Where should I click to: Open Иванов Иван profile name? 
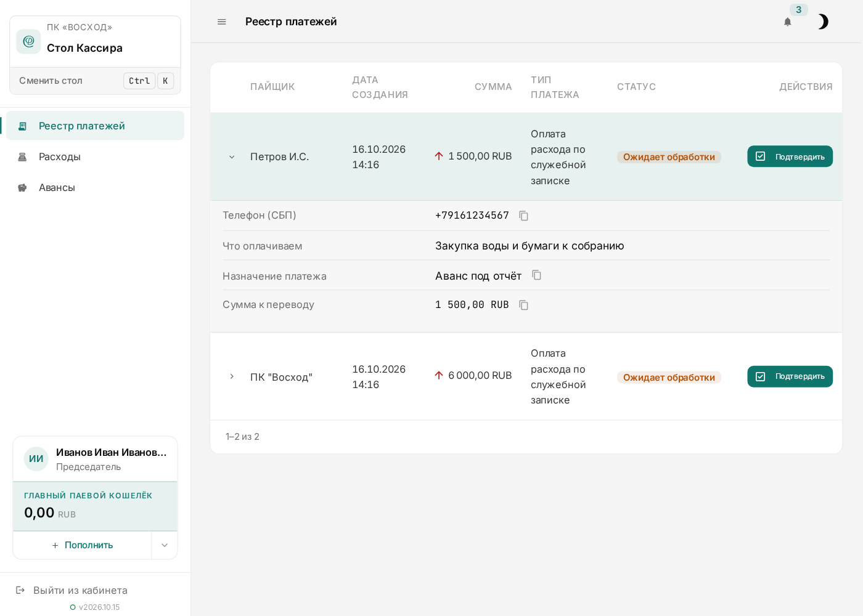(112, 452)
